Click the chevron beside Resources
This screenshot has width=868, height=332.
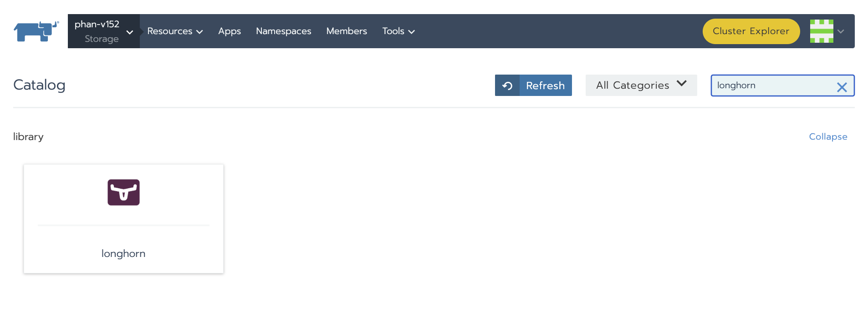pyautogui.click(x=199, y=32)
